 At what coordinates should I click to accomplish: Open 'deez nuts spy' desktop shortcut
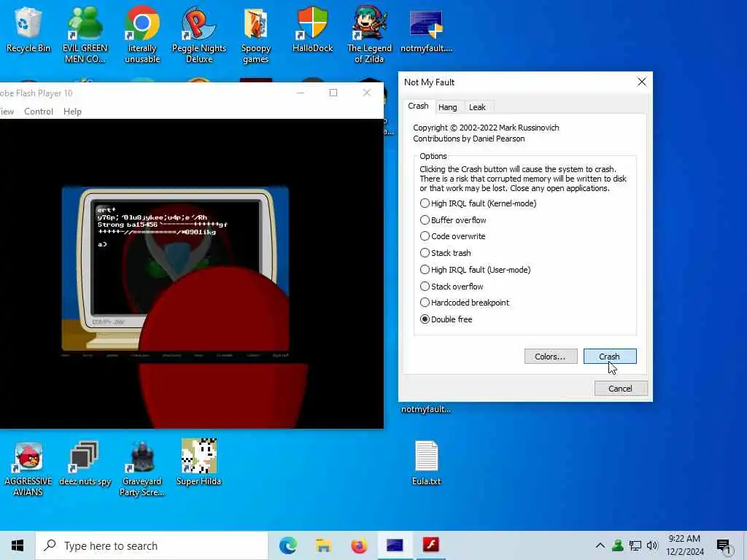tap(85, 463)
